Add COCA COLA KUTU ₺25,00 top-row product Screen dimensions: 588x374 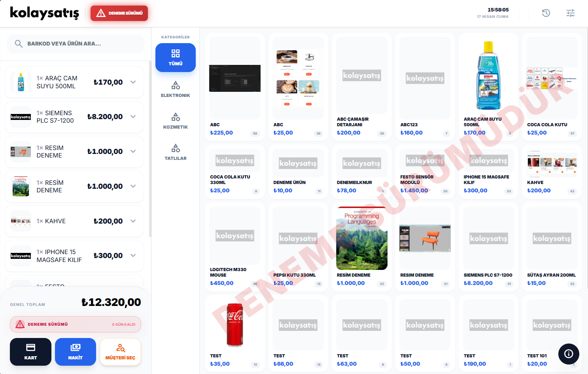point(552,87)
